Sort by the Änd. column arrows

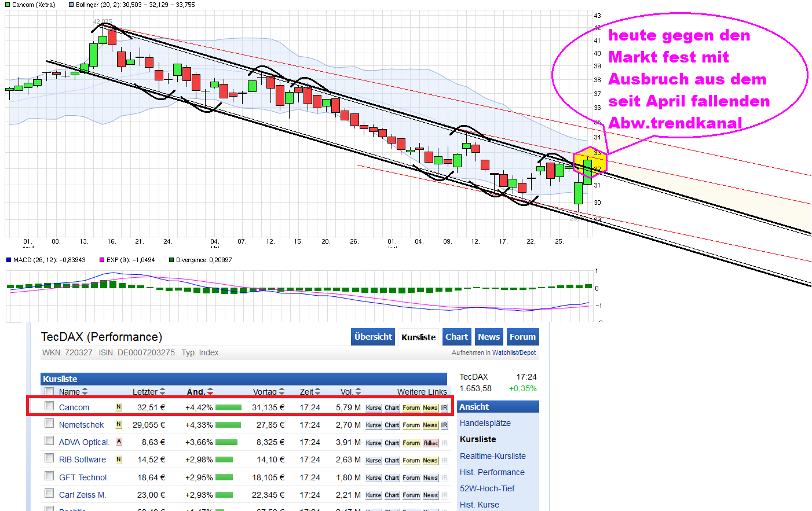click(x=210, y=392)
